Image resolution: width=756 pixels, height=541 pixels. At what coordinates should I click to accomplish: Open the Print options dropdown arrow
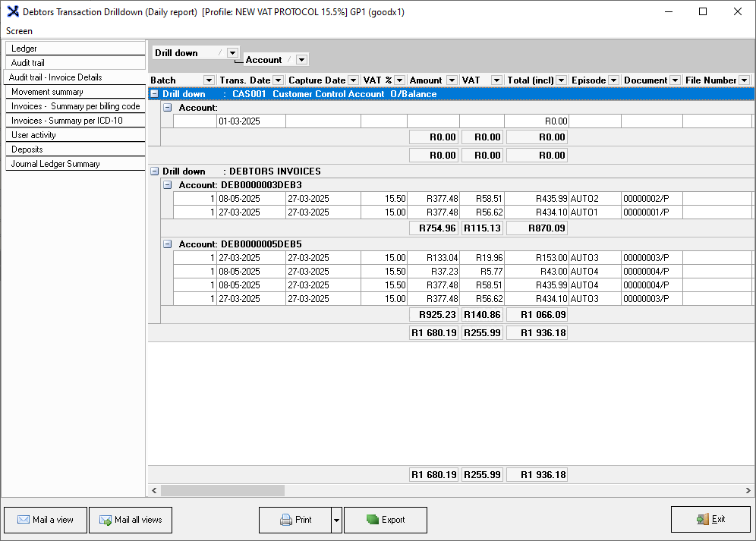click(x=336, y=520)
